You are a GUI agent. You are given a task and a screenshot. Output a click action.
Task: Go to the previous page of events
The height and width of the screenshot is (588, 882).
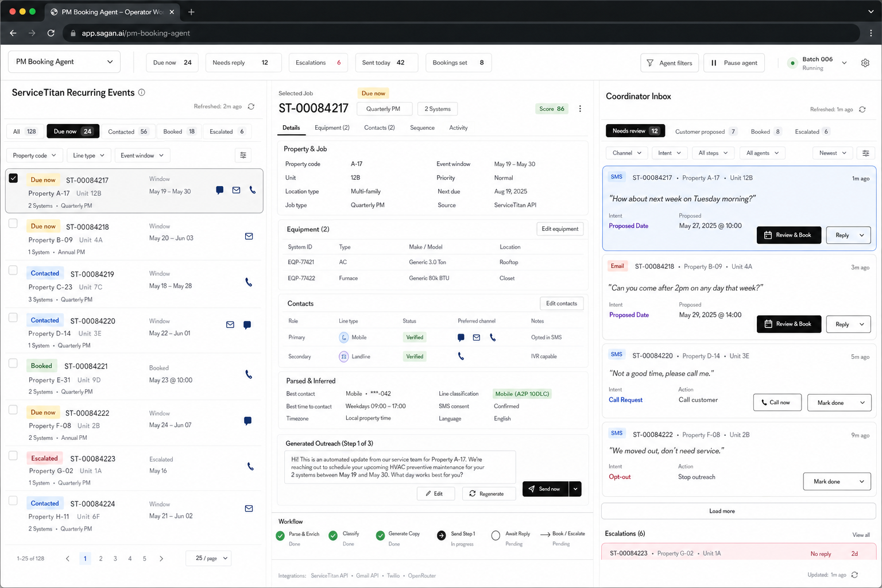coord(68,559)
